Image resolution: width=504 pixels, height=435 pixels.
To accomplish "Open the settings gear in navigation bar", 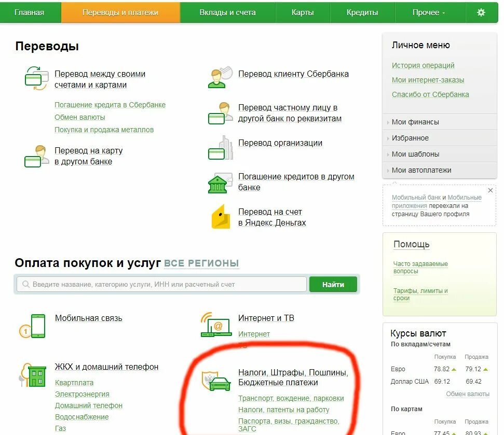I will click(481, 12).
